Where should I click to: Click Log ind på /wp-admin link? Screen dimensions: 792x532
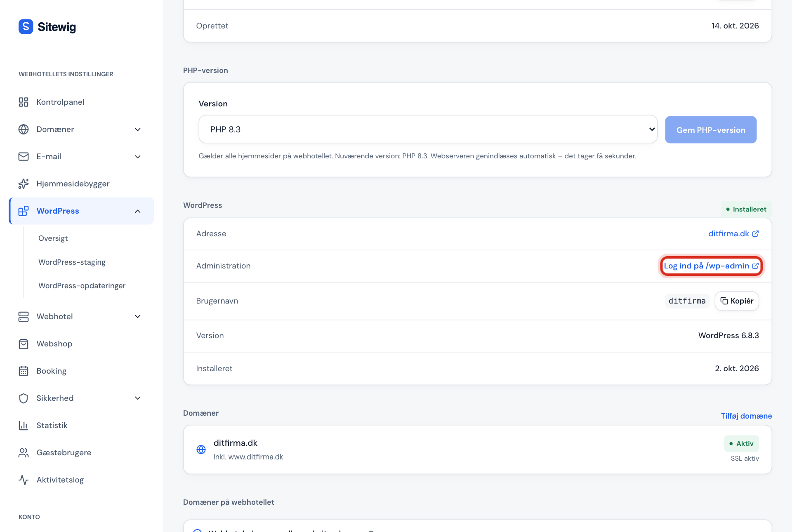click(711, 266)
